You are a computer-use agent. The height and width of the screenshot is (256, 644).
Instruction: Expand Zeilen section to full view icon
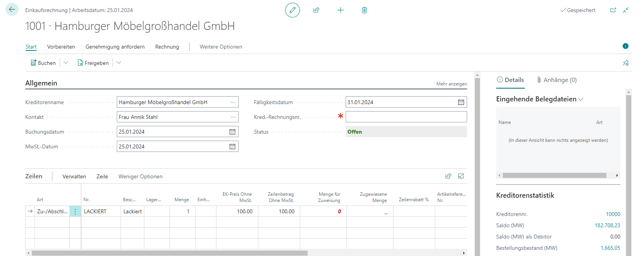(x=461, y=176)
